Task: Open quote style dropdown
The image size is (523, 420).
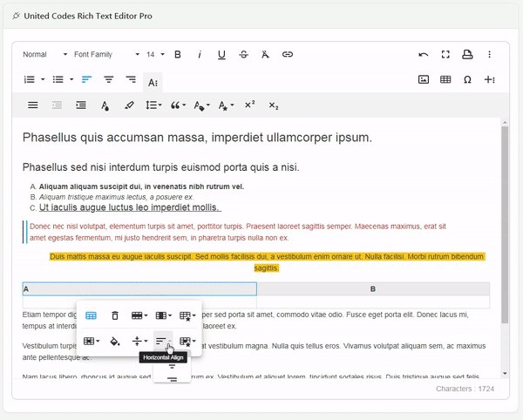Action: 178,105
